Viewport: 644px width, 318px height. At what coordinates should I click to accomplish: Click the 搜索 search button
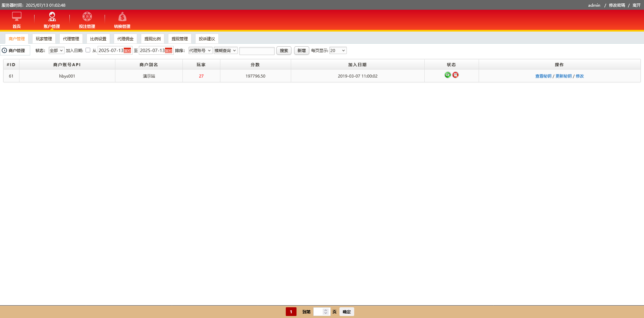point(284,51)
